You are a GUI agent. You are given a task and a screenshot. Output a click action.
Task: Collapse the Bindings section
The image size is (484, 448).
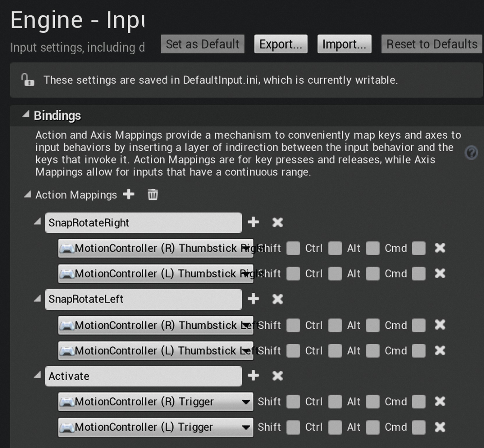26,115
